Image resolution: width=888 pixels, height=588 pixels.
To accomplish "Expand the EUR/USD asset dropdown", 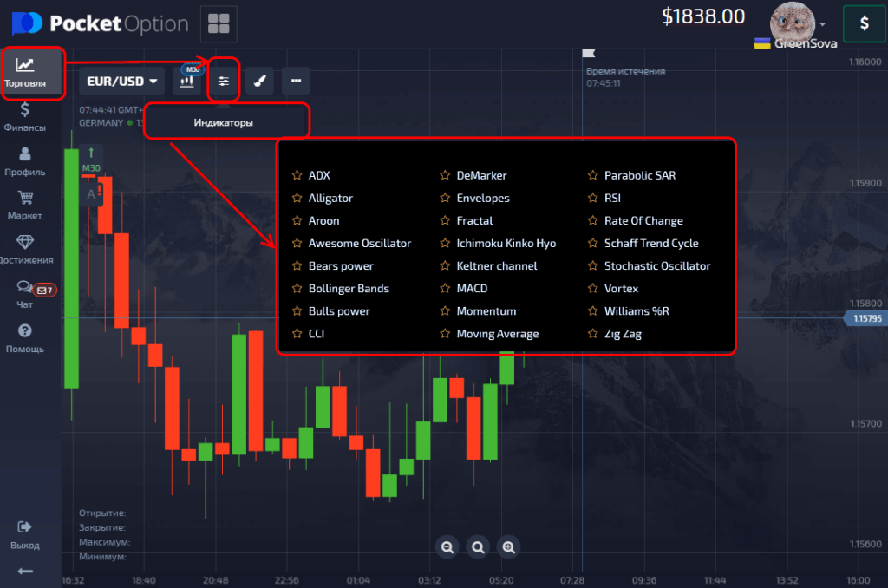I will tap(122, 82).
